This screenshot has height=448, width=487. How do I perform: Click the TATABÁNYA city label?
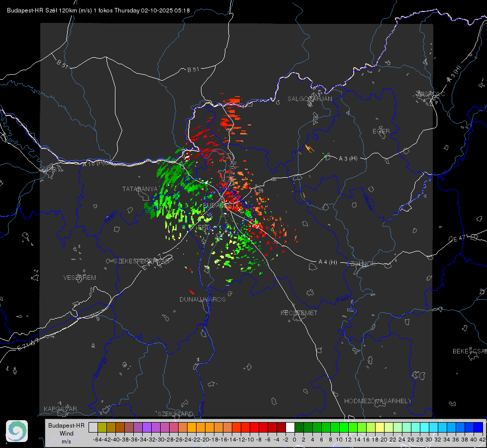click(140, 189)
